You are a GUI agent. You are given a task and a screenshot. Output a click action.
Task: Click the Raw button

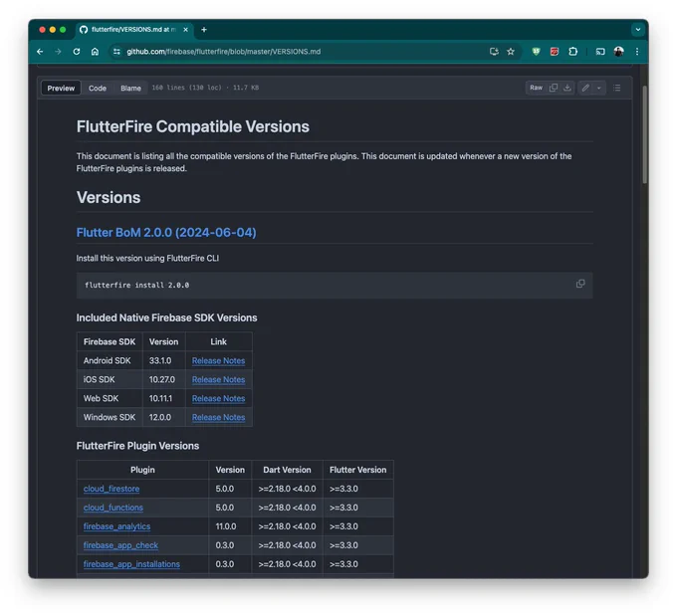(x=537, y=88)
